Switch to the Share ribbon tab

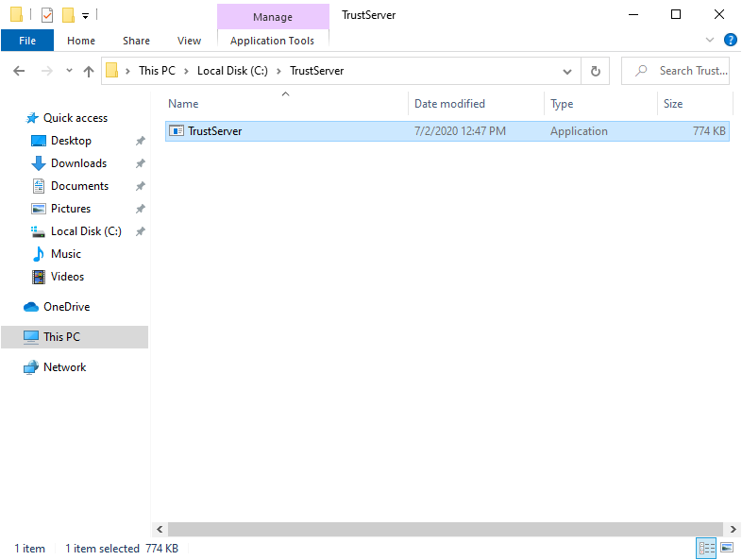pos(136,41)
